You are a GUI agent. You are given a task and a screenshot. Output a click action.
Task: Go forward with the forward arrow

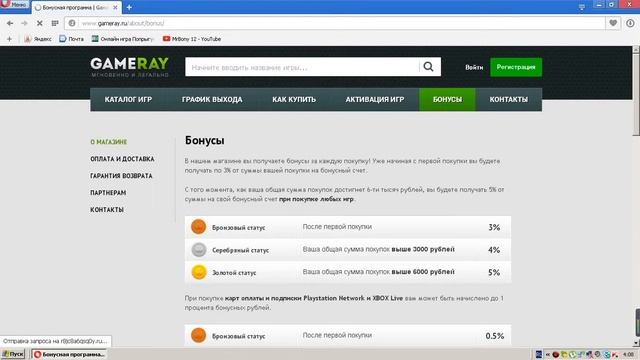[x=24, y=23]
